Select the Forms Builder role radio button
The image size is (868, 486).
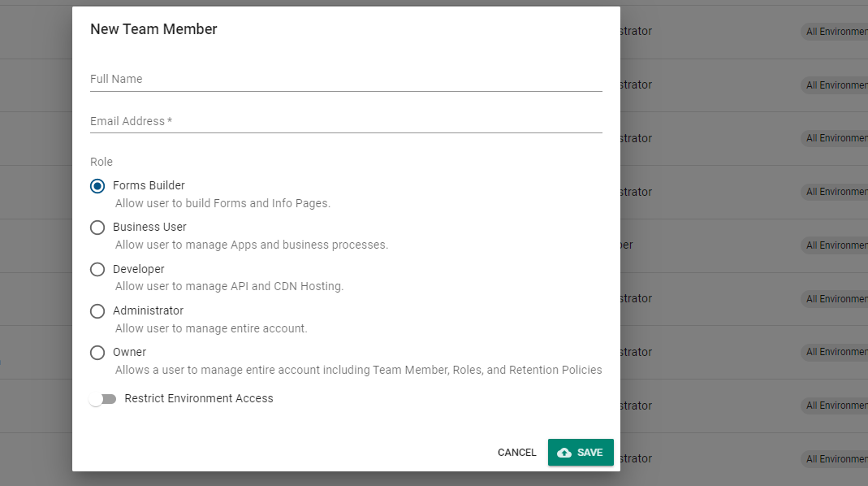click(97, 185)
